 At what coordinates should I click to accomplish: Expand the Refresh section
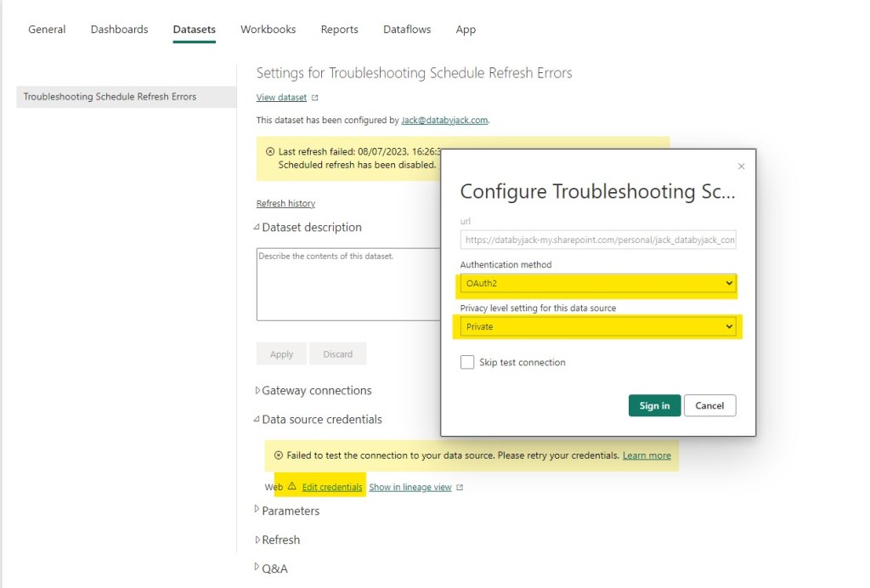(x=280, y=540)
